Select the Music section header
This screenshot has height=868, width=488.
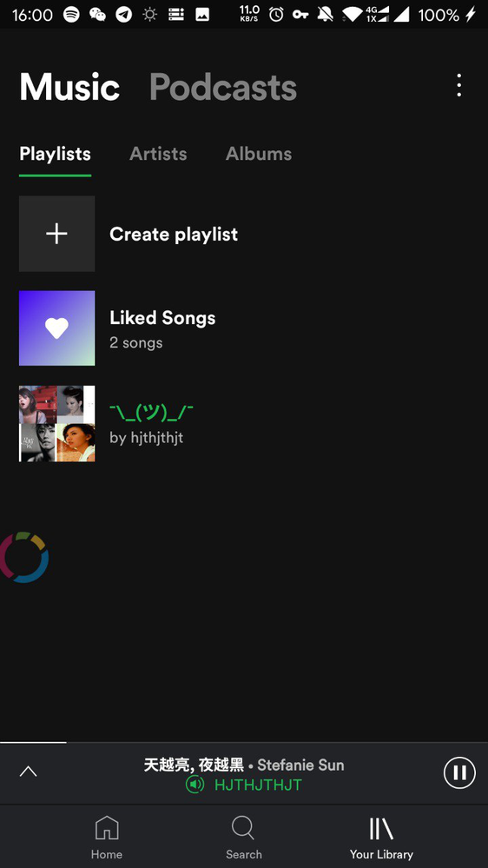point(69,87)
